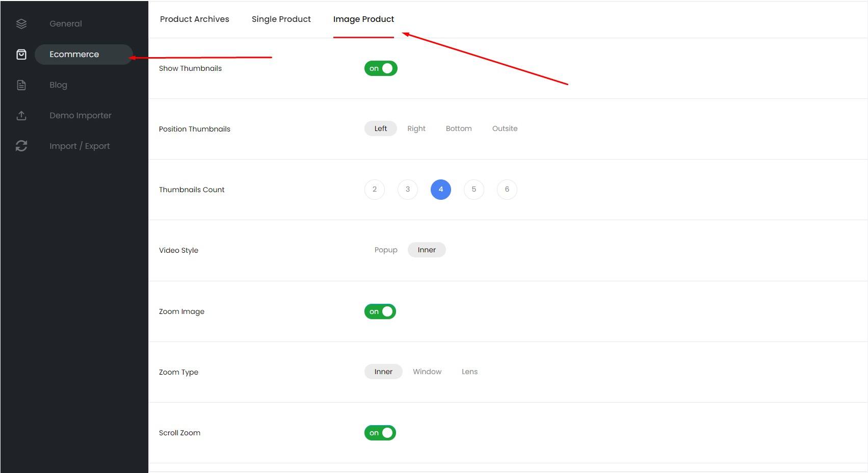Select Outsite thumbnail position
Viewport: 868px width, 473px height.
[x=505, y=128]
